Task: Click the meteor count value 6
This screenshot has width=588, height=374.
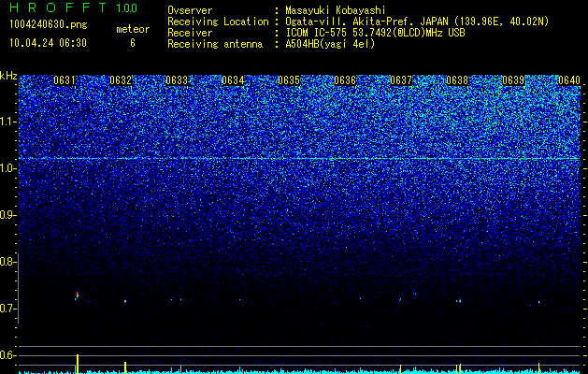Action: pos(133,43)
